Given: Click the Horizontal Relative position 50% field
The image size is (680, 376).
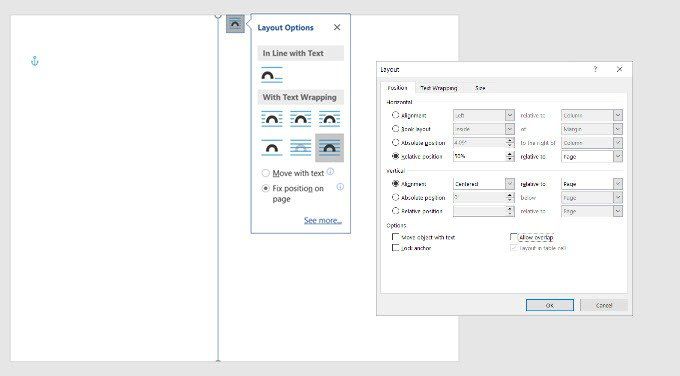Looking at the screenshot, I should coord(480,156).
